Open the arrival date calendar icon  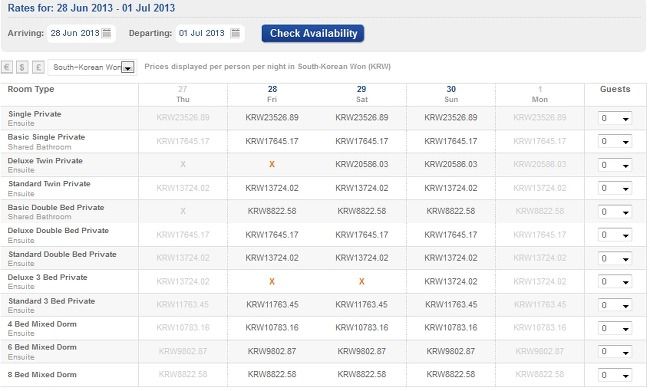coord(107,33)
